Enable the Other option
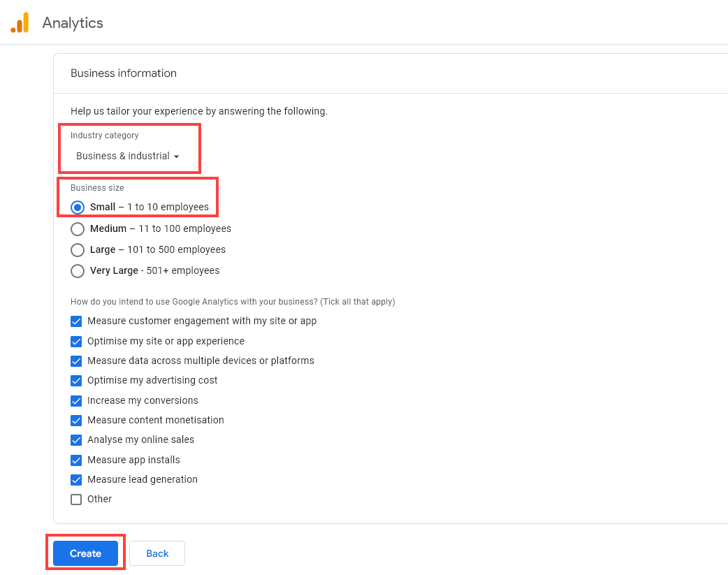 76,499
